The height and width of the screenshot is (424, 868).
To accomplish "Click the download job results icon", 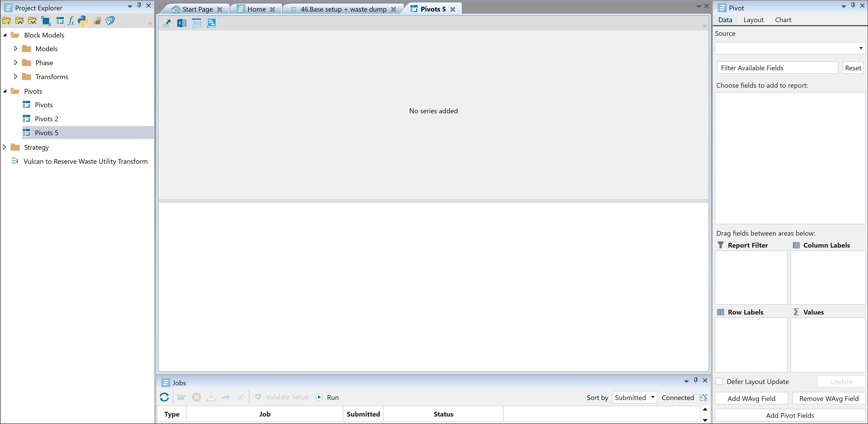I will pyautogui.click(x=211, y=397).
